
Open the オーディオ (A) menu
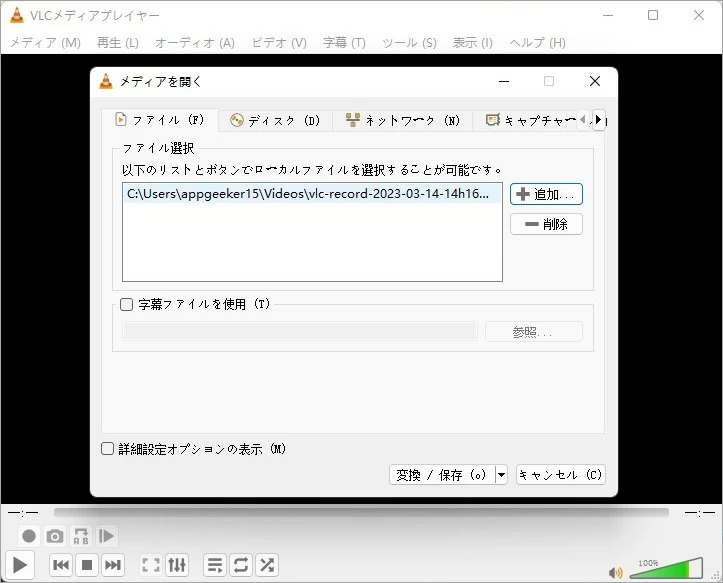(x=195, y=43)
